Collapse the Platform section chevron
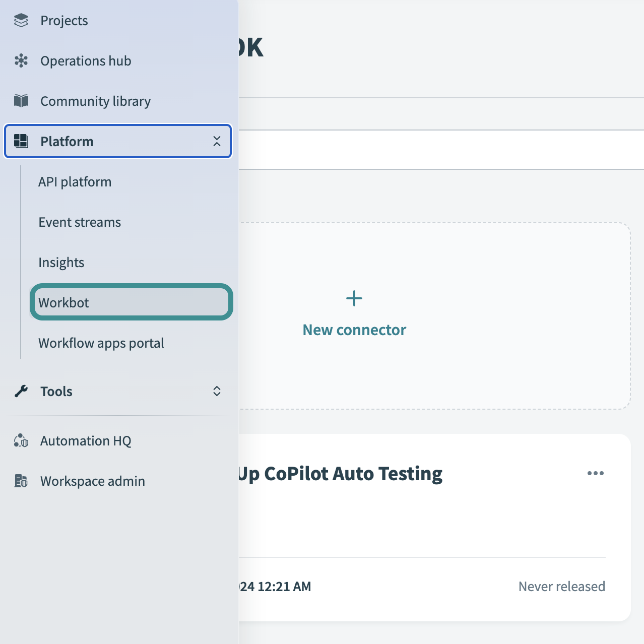The image size is (644, 644). click(x=217, y=142)
